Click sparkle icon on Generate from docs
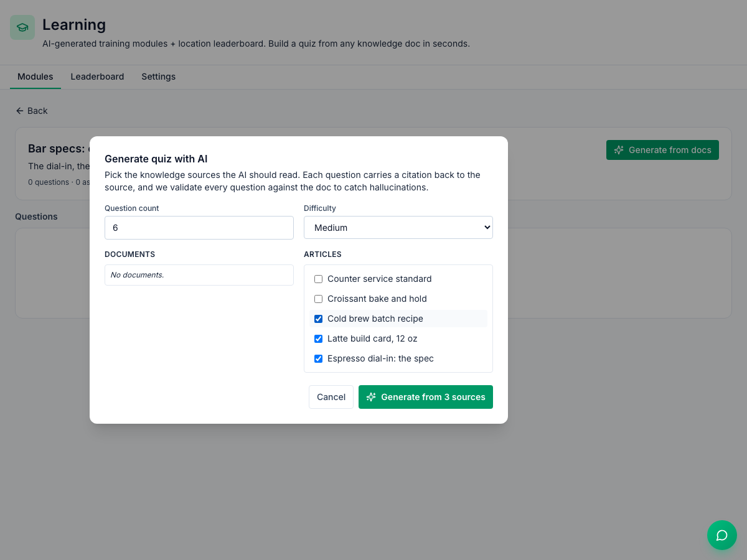Viewport: 747px width, 560px height. coord(619,150)
